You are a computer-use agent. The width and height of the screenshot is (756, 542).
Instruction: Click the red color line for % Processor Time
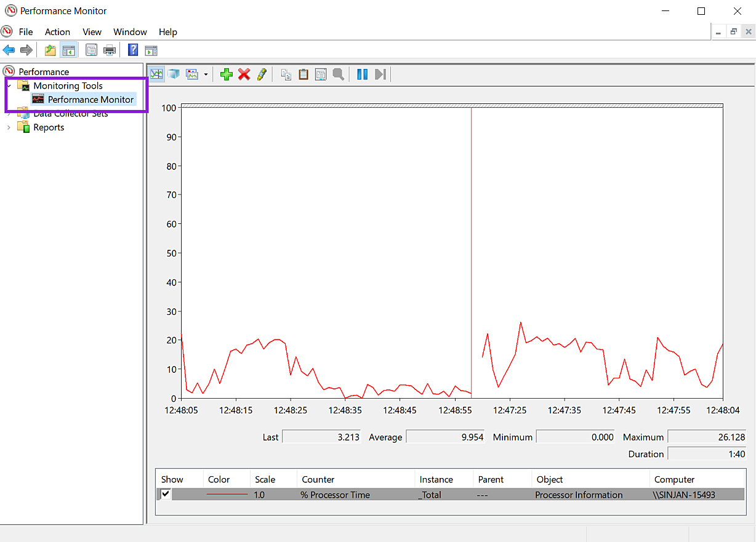[227, 495]
